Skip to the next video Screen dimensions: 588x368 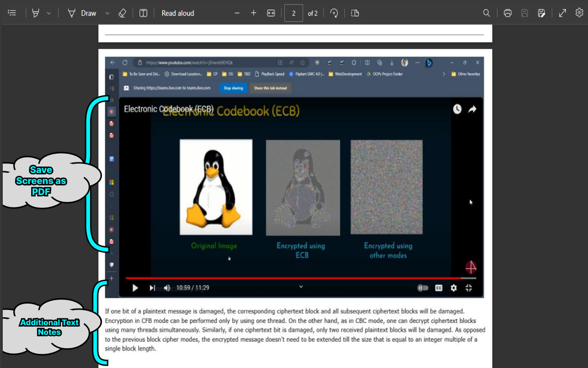pyautogui.click(x=152, y=288)
